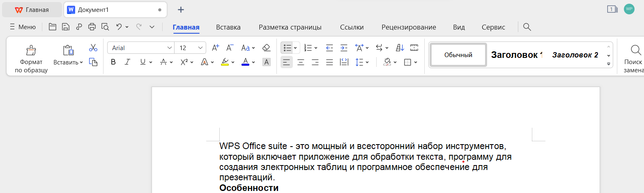Click the print icon in quick toolbar
This screenshot has height=193, width=644.
[x=92, y=27]
